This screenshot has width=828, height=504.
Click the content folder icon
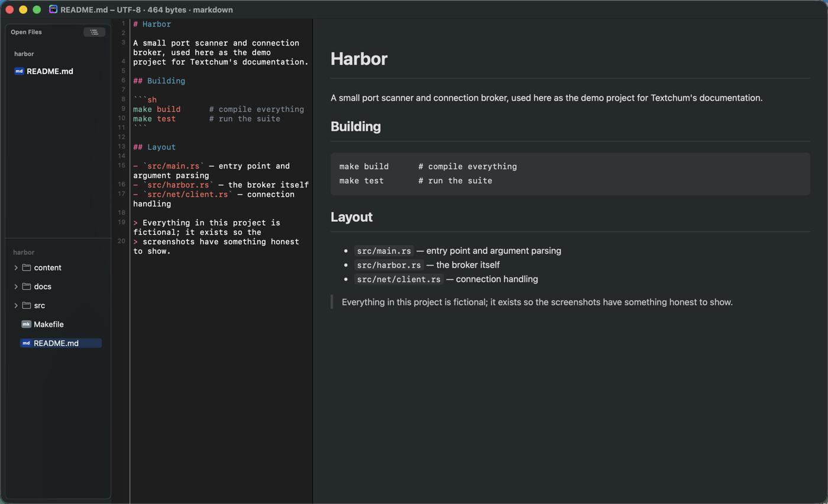click(x=27, y=267)
